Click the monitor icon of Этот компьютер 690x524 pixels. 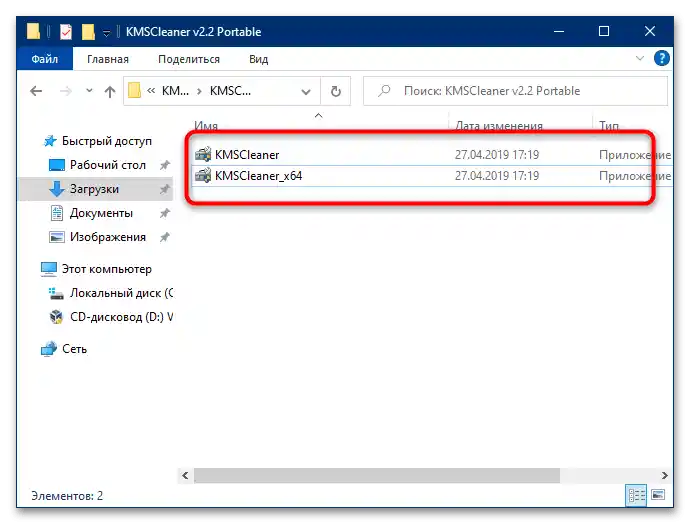pos(49,269)
